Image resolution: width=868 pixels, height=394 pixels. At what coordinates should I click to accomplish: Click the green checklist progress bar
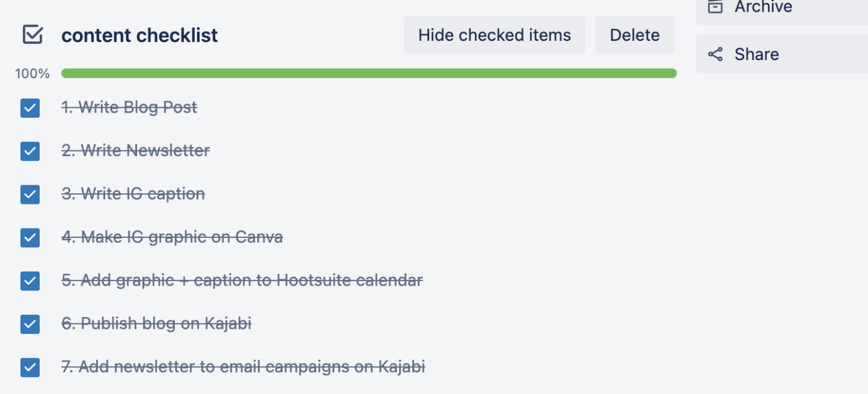[x=369, y=73]
